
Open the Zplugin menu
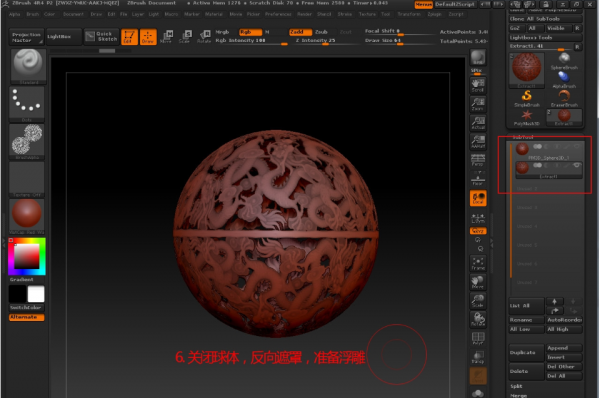pos(434,14)
